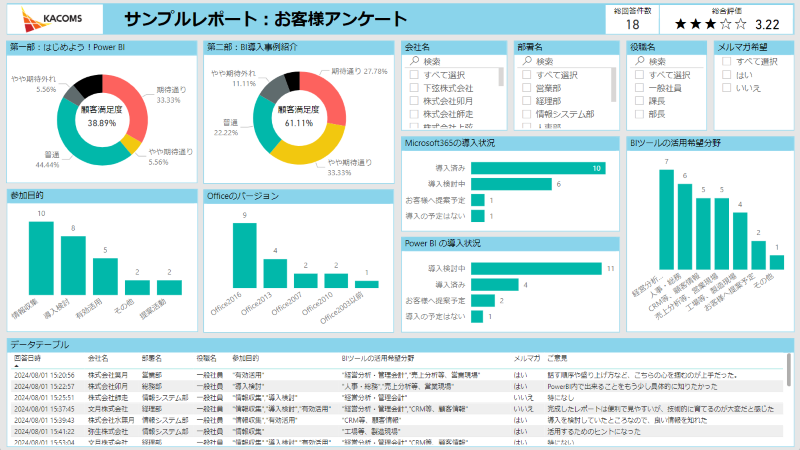Check すべて選択 in the 会社名 slicer
Viewport: 800px width, 450px height.
pos(414,74)
